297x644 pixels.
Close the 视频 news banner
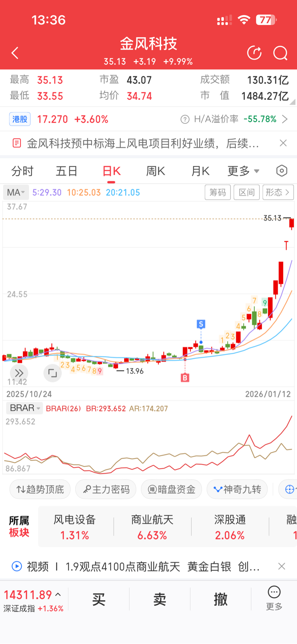[282, 567]
